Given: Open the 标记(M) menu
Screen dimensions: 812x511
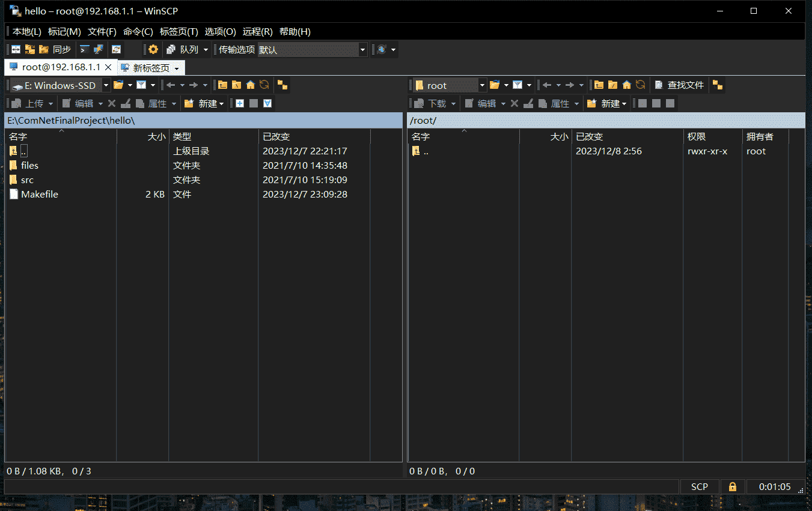Looking at the screenshot, I should [x=64, y=32].
